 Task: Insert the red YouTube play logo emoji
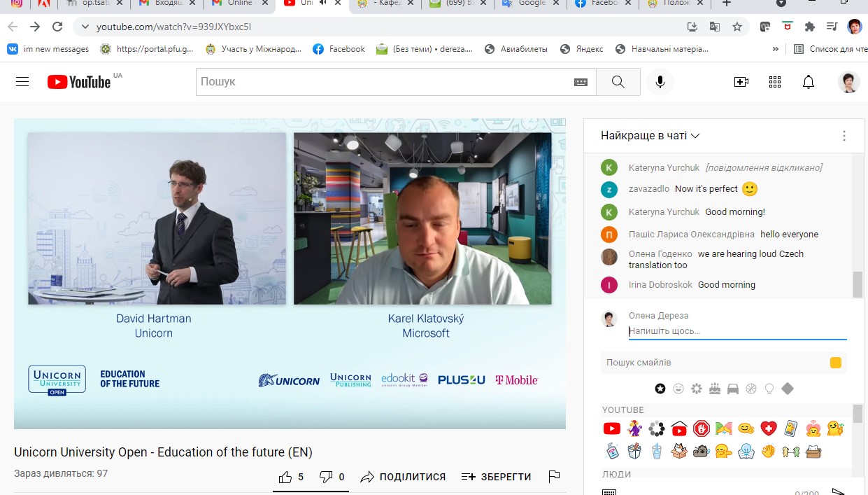pyautogui.click(x=611, y=428)
